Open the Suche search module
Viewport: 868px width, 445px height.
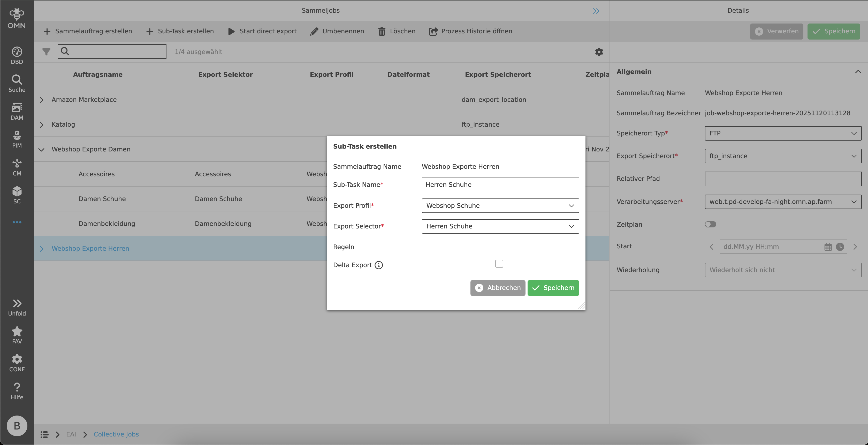(x=17, y=82)
